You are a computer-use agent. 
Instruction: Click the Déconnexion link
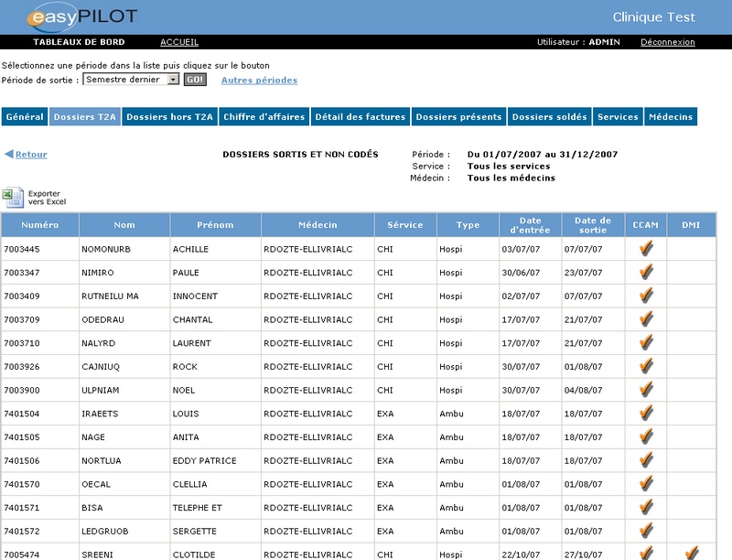pyautogui.click(x=668, y=42)
